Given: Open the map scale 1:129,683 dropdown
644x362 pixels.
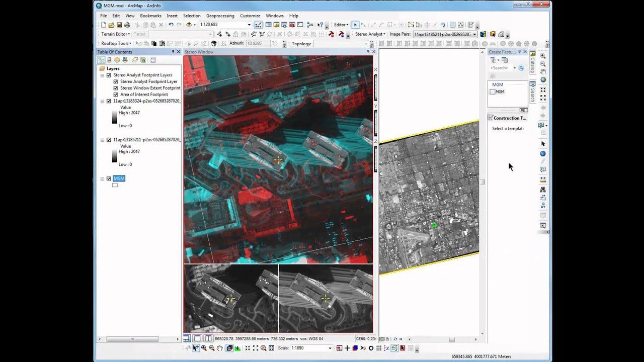Looking at the screenshot, I should [249, 25].
